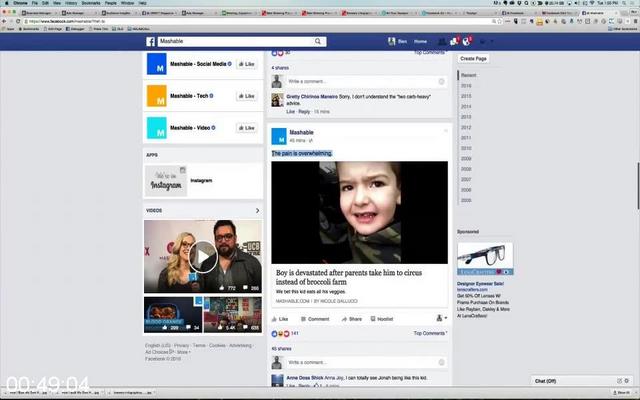Click the Hootlet button
Image resolution: width=640 pixels, height=400 pixels.
[382, 319]
